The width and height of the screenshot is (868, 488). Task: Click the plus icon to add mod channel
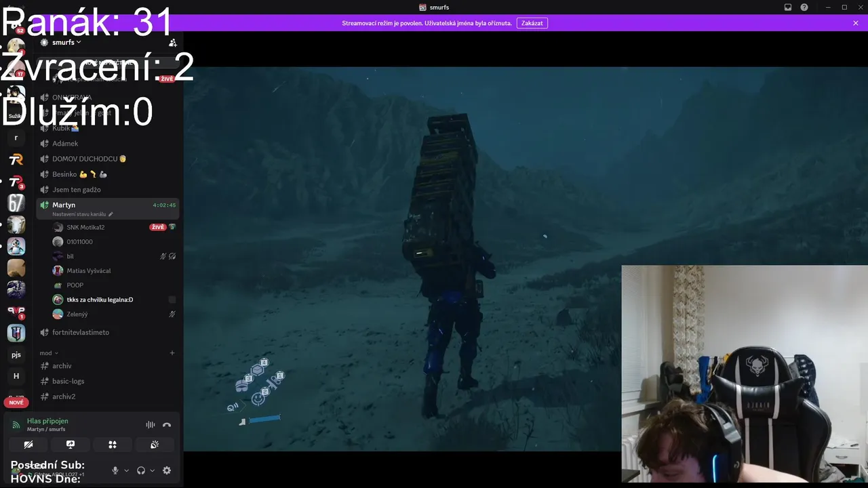(172, 353)
